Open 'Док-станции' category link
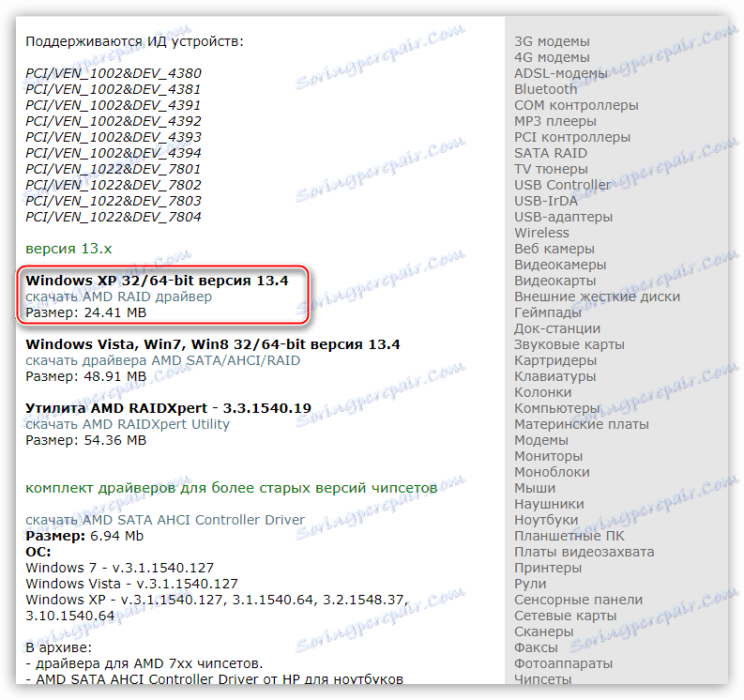The image size is (744, 700). click(557, 328)
